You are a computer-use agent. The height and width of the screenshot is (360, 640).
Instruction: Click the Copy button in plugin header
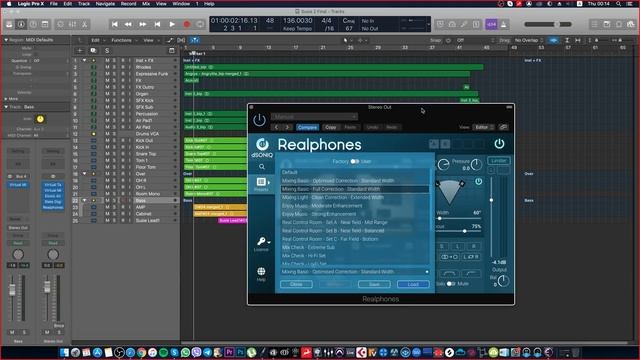pos(331,127)
